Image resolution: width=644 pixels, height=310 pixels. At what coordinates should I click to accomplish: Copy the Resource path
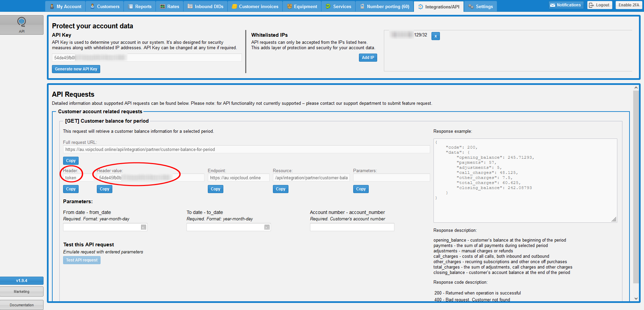pos(281,189)
